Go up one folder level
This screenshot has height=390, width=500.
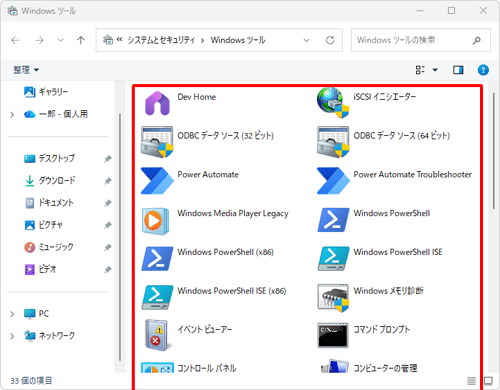click(x=81, y=40)
